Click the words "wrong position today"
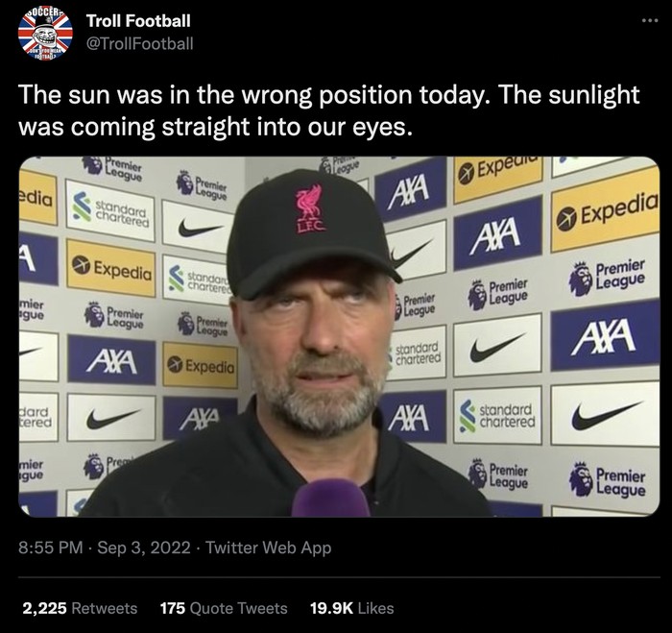 (334, 97)
